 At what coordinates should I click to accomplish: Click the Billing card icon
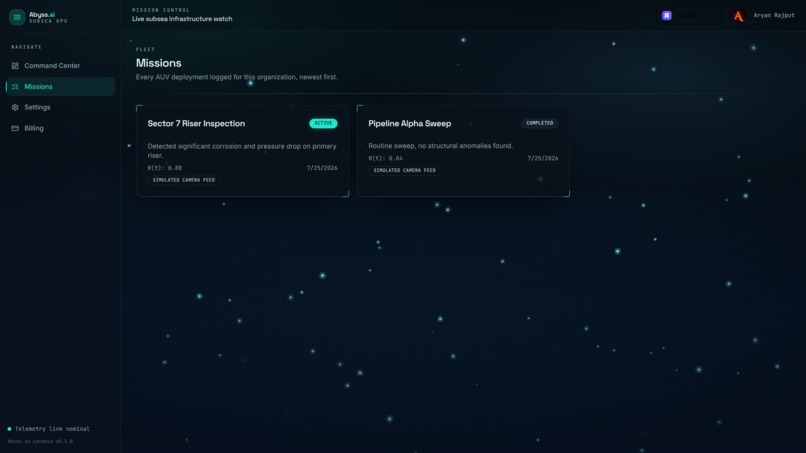tap(15, 129)
